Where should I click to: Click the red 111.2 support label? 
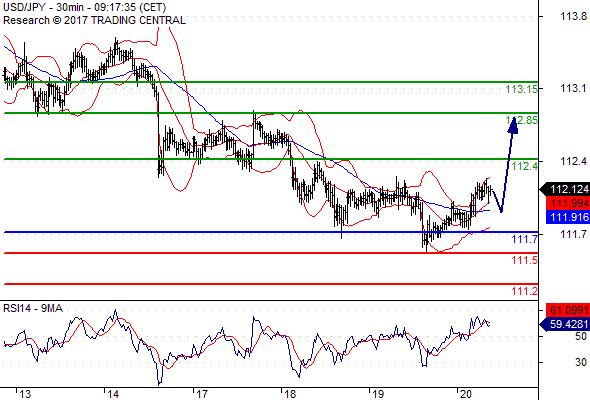pos(525,291)
